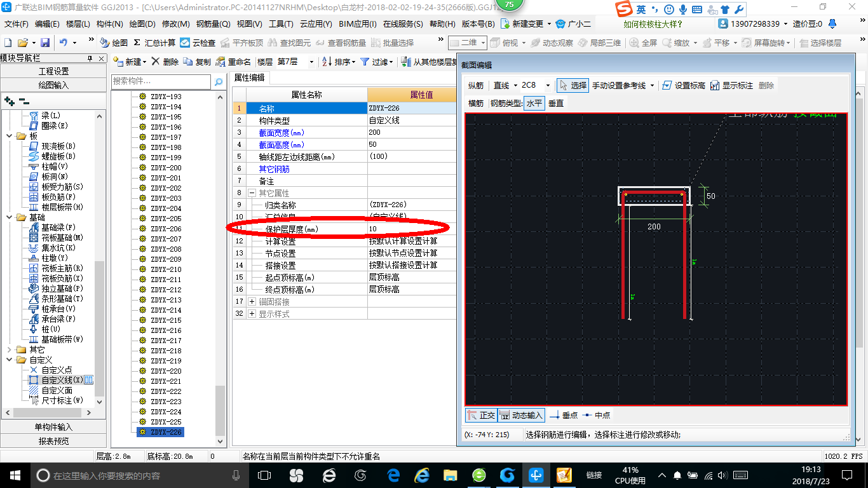Collapse the 基础 tree folder
Viewport: 868px width, 488px height.
pyautogui.click(x=9, y=217)
